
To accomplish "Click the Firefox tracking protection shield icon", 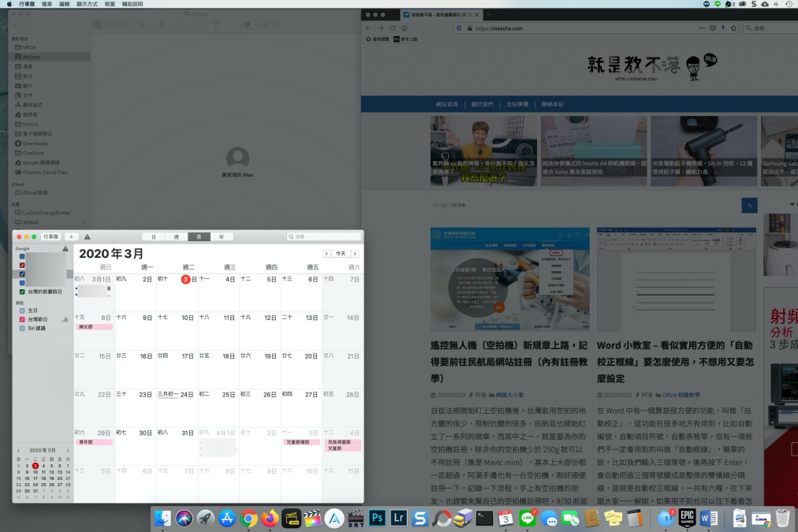I will pos(459,28).
